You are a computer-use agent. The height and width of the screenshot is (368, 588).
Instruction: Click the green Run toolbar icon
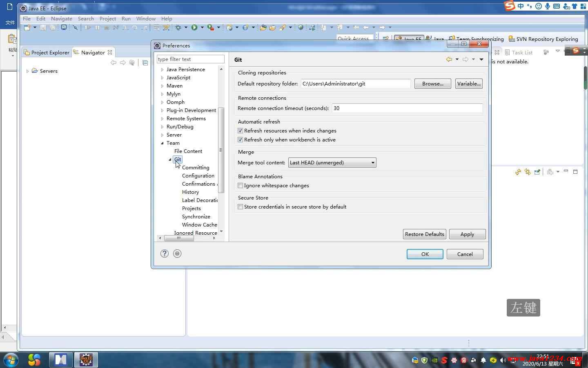click(194, 27)
